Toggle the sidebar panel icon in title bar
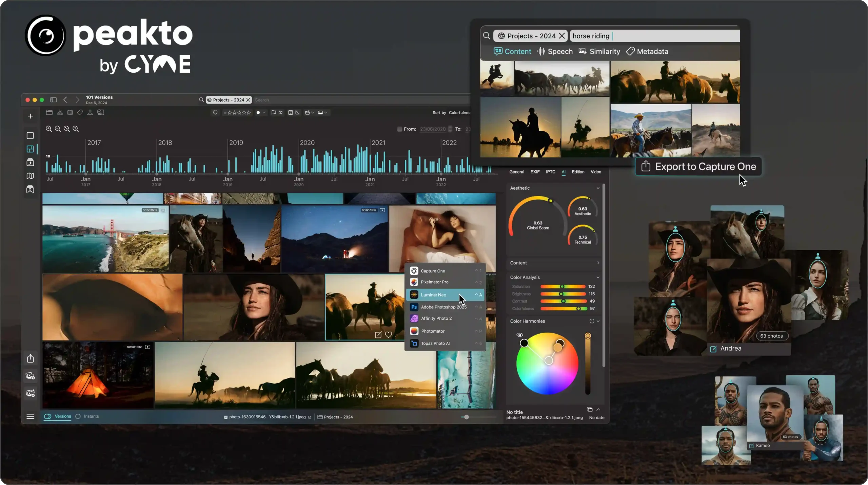This screenshot has width=868, height=485. pyautogui.click(x=53, y=100)
